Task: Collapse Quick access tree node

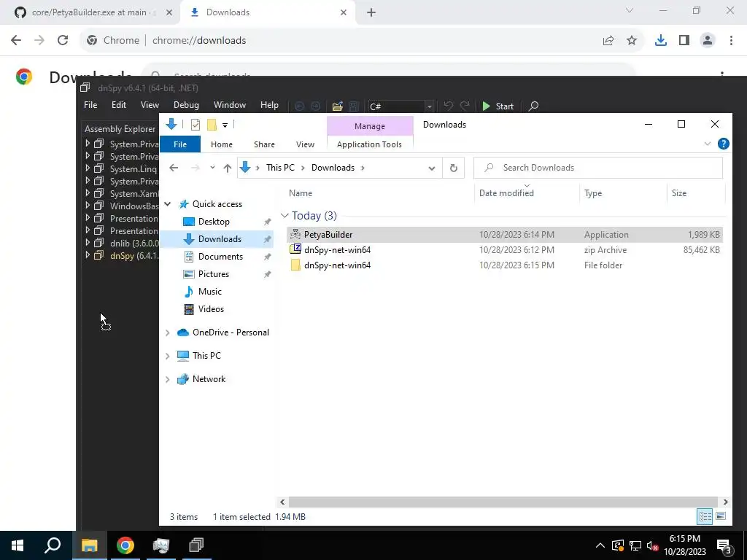Action: coord(168,204)
